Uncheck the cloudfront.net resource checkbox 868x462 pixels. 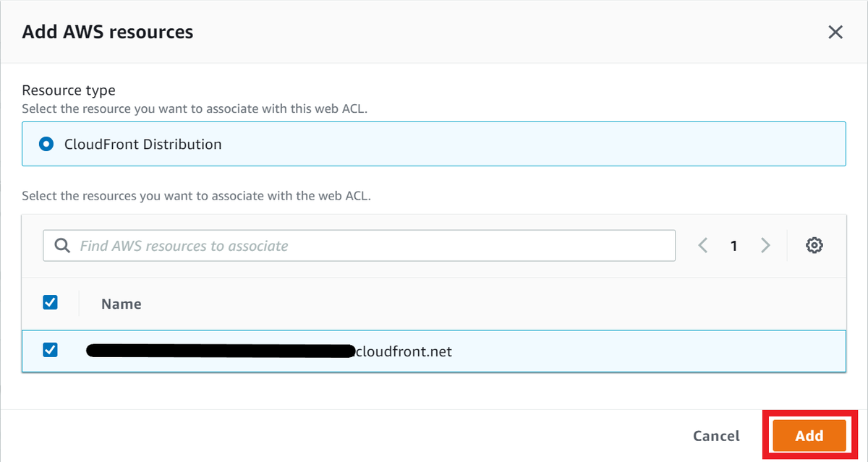tap(51, 350)
